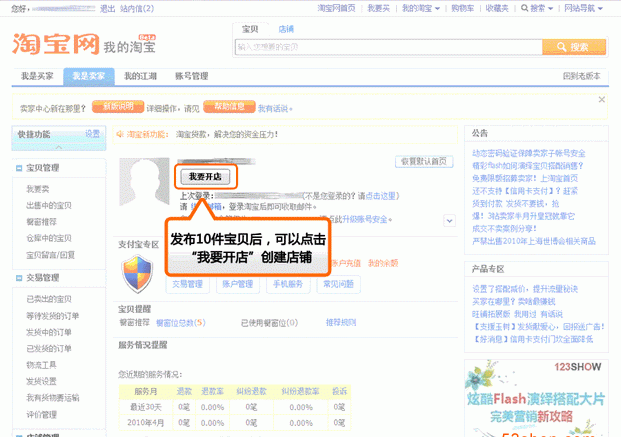Open 仓库中的宝贝 in sidebar
The height and width of the screenshot is (437, 621).
pyautogui.click(x=49, y=239)
